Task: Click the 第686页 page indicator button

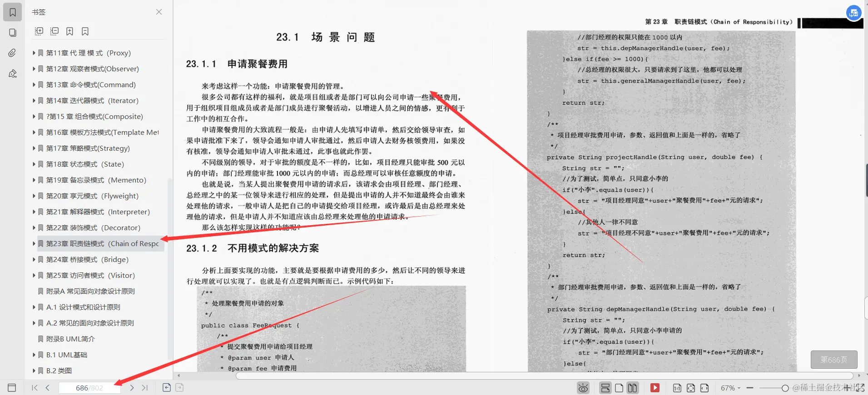Action: (x=834, y=360)
